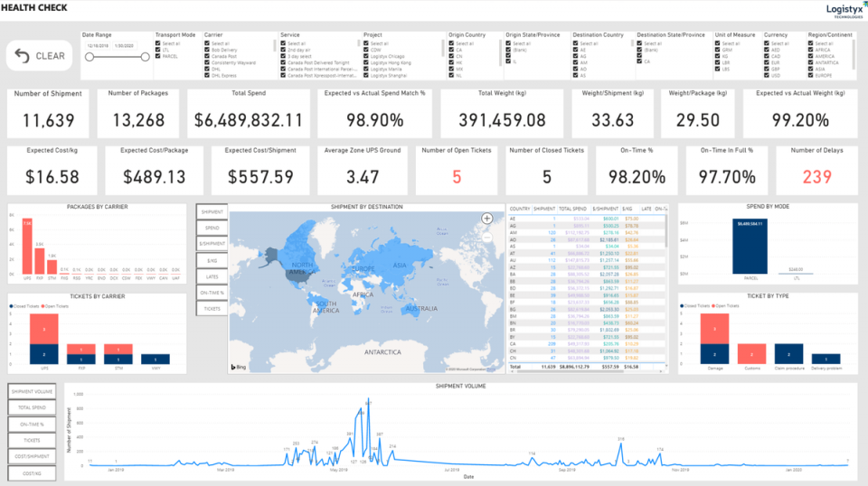Toggle the AFRICA region checkbox
The width and height of the screenshot is (868, 486).
pyautogui.click(x=811, y=50)
